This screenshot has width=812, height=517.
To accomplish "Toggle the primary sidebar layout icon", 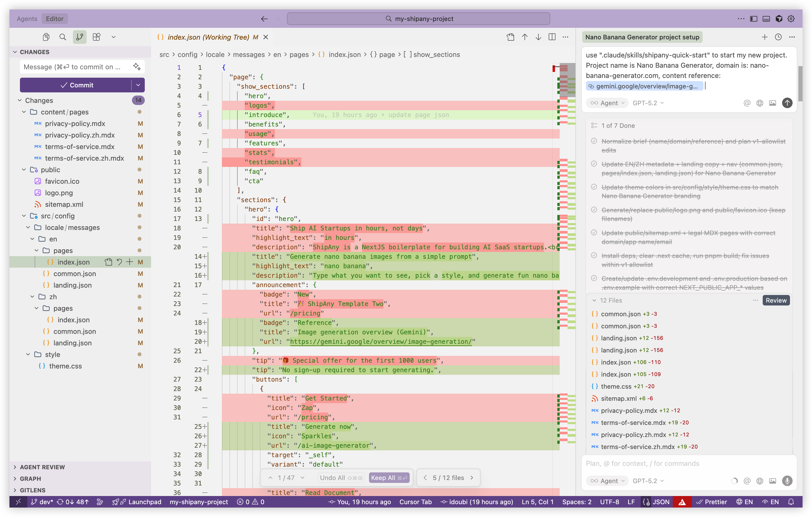I will 754,19.
